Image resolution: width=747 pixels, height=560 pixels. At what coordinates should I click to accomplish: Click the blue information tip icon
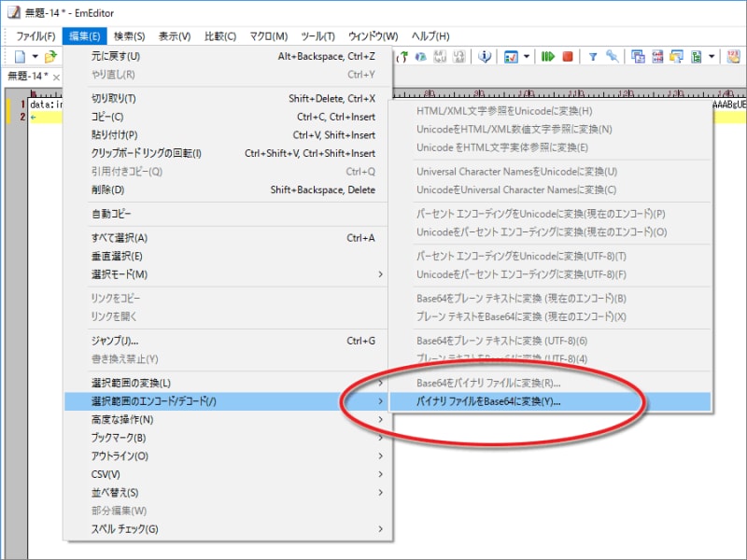483,57
